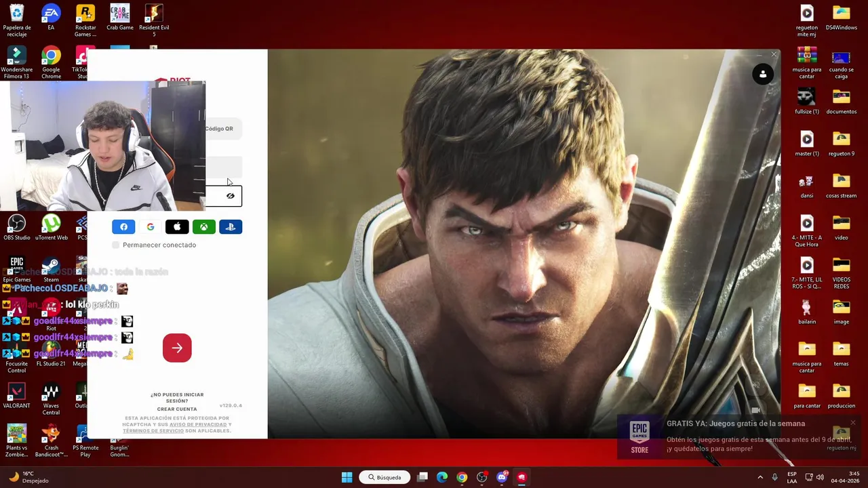Open the volume control in system tray

821,477
